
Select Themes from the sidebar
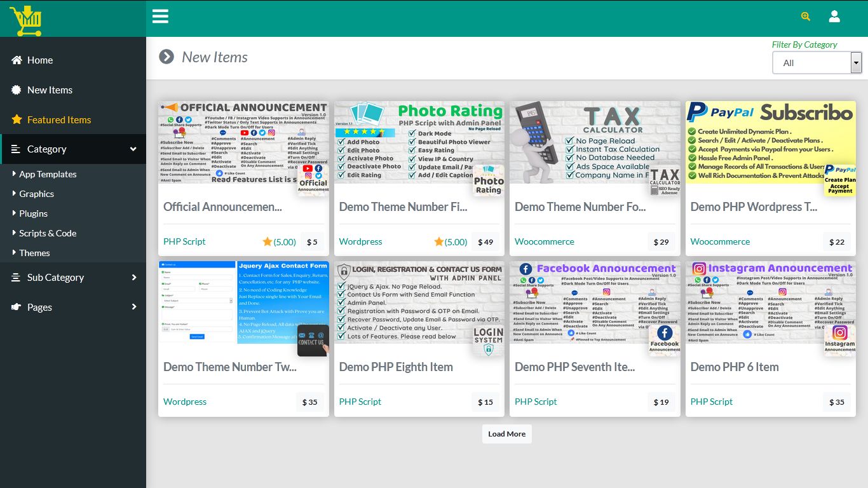point(34,253)
